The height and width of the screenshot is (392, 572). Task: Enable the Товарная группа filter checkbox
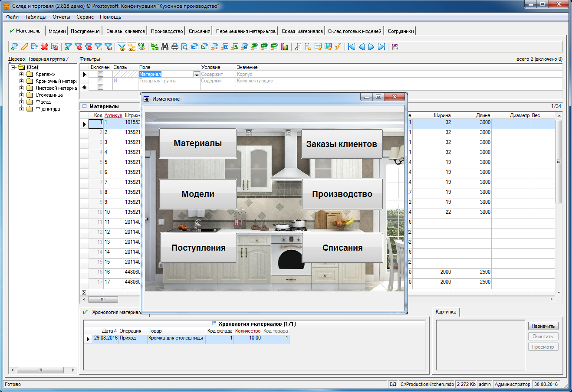tap(101, 81)
